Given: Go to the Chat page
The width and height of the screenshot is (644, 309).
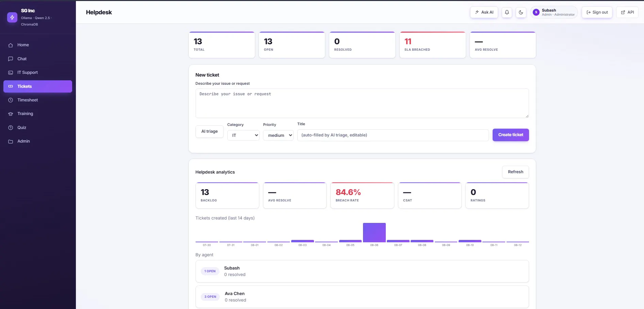Looking at the screenshot, I should [x=38, y=59].
